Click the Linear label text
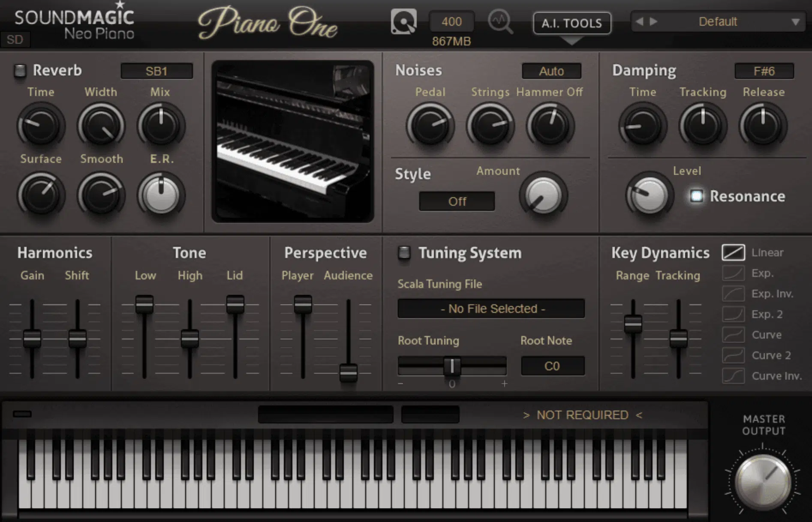 (x=767, y=253)
